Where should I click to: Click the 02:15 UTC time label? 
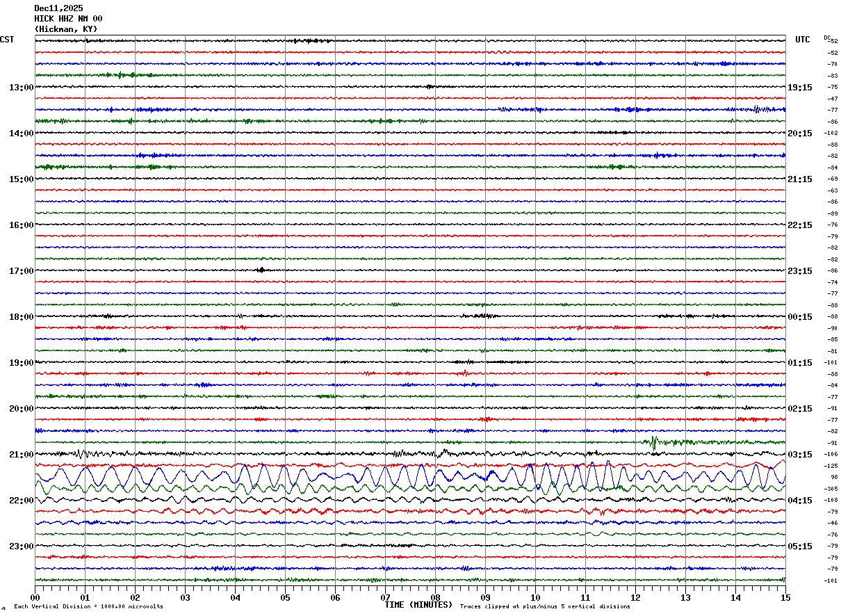pos(800,409)
